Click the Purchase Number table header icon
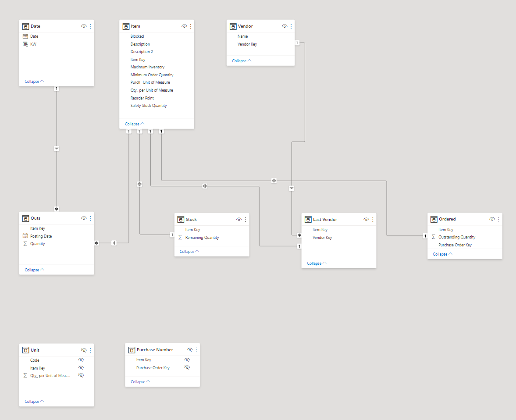 pyautogui.click(x=132, y=350)
